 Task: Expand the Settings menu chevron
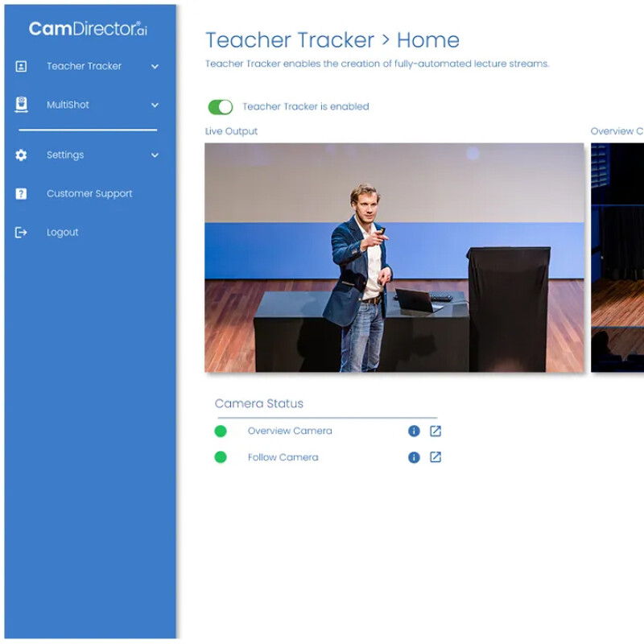[x=155, y=155]
